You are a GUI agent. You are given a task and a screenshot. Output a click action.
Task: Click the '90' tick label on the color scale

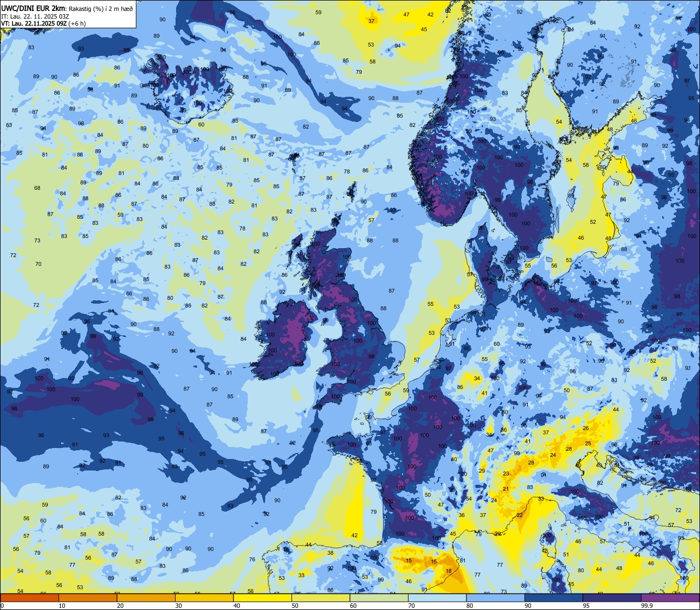pyautogui.click(x=528, y=606)
